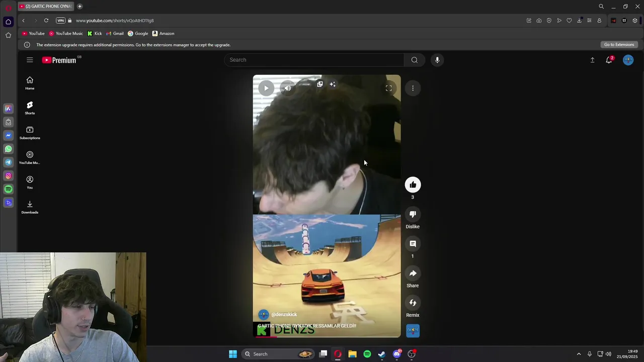Open the YouTube bookmark
The height and width of the screenshot is (362, 644).
(33, 33)
